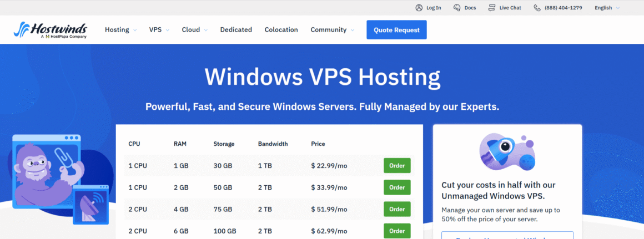This screenshot has width=644, height=239.
Task: Click the 100 GB storage cell
Action: tap(224, 231)
